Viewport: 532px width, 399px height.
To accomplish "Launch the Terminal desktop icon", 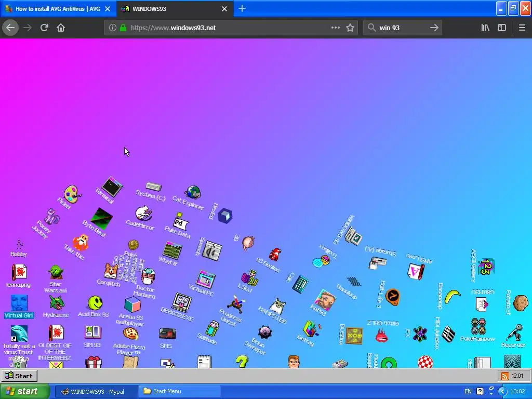I will click(x=112, y=187).
